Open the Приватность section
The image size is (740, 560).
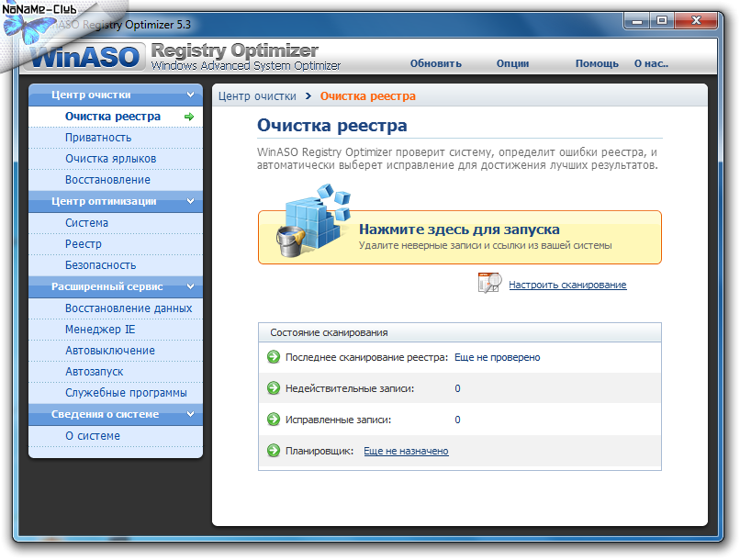coord(116,138)
